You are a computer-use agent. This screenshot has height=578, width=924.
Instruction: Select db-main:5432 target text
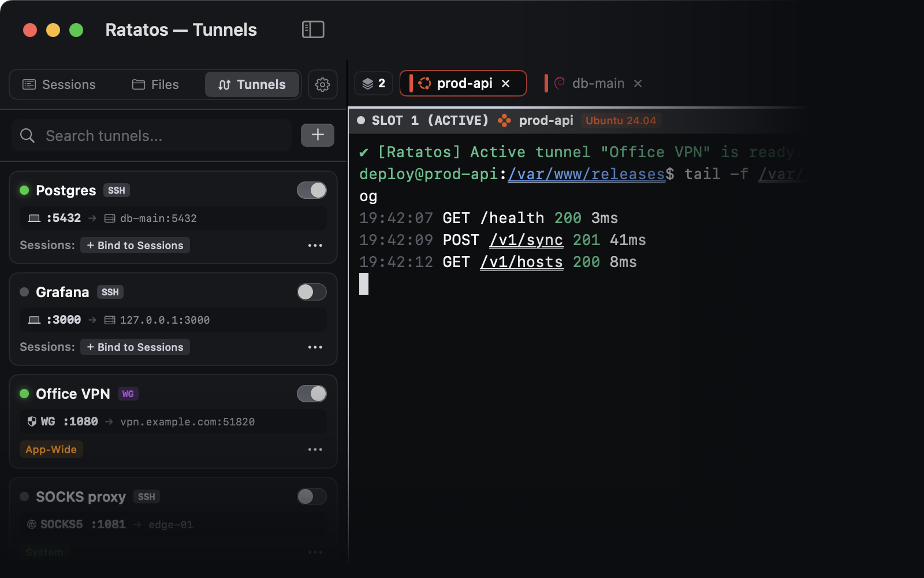coord(158,218)
